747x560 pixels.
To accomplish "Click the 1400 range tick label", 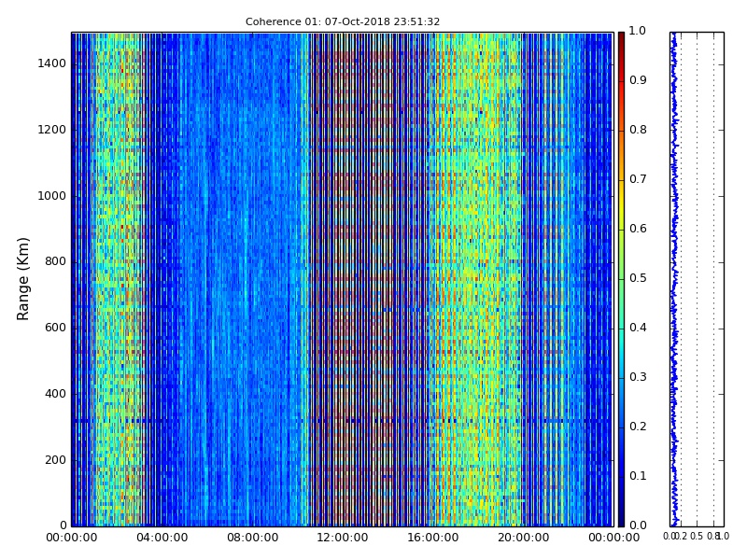I will pyautogui.click(x=52, y=63).
